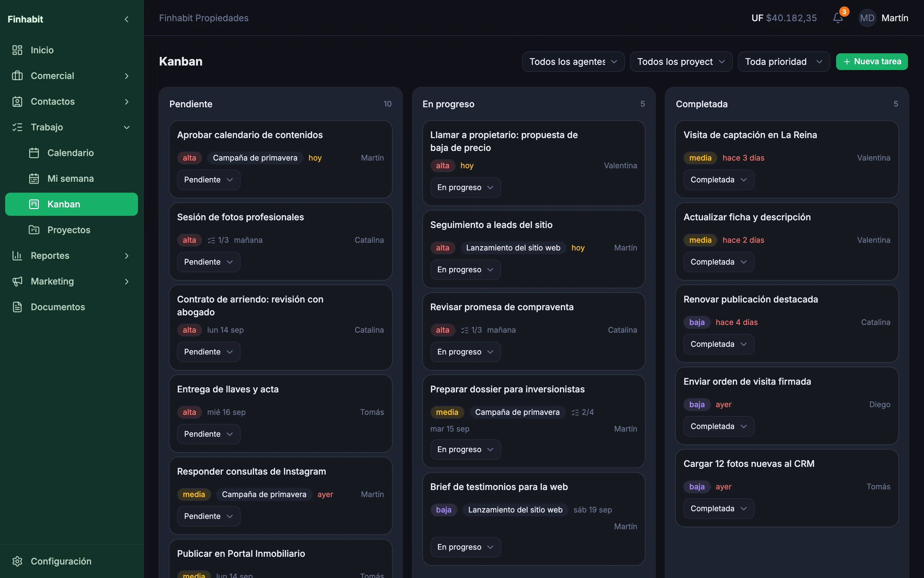Viewport: 924px width, 578px height.
Task: Click the baja badge on Cargar 12 fotos
Action: coord(697,486)
